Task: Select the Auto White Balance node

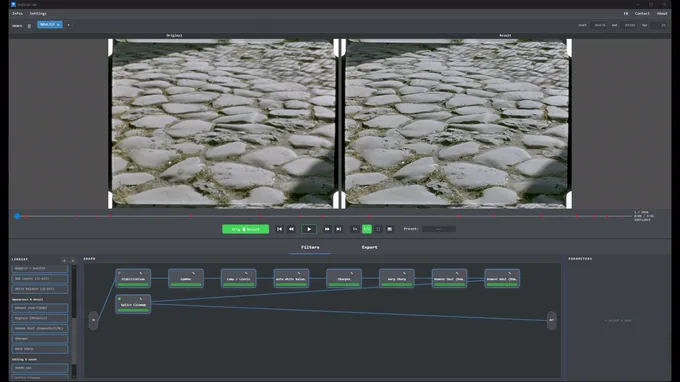Action: click(x=291, y=279)
